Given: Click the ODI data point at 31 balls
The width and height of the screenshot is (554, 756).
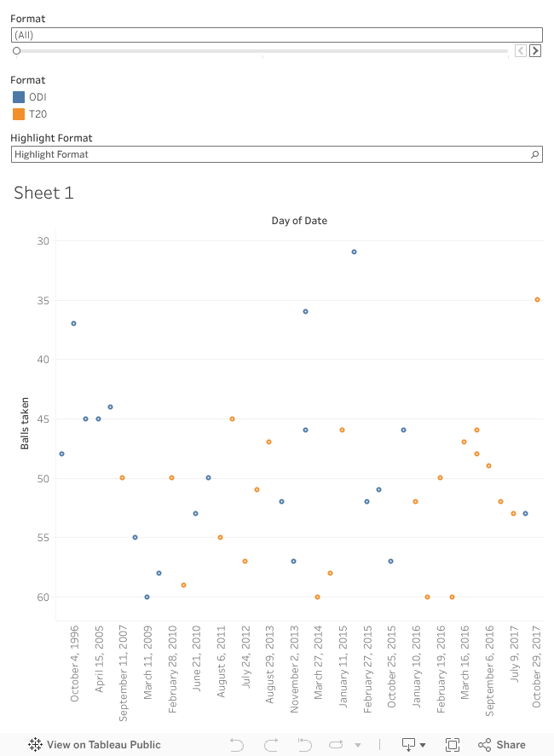Looking at the screenshot, I should coord(354,251).
